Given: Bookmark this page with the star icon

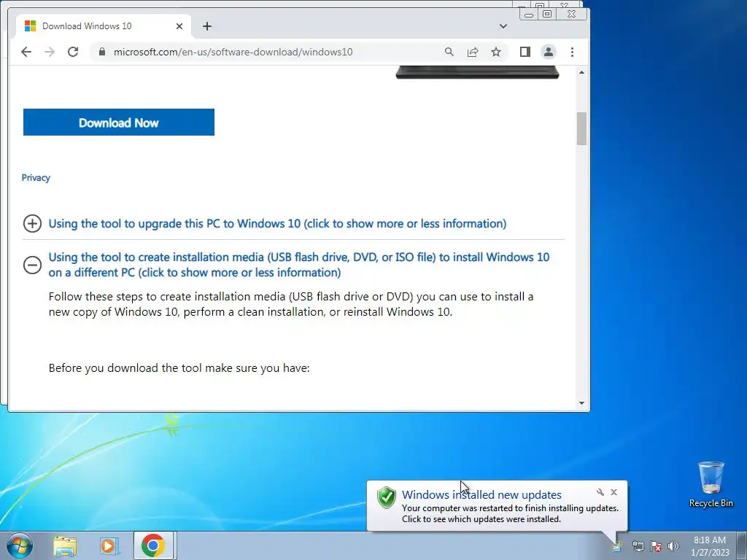Looking at the screenshot, I should pos(496,52).
